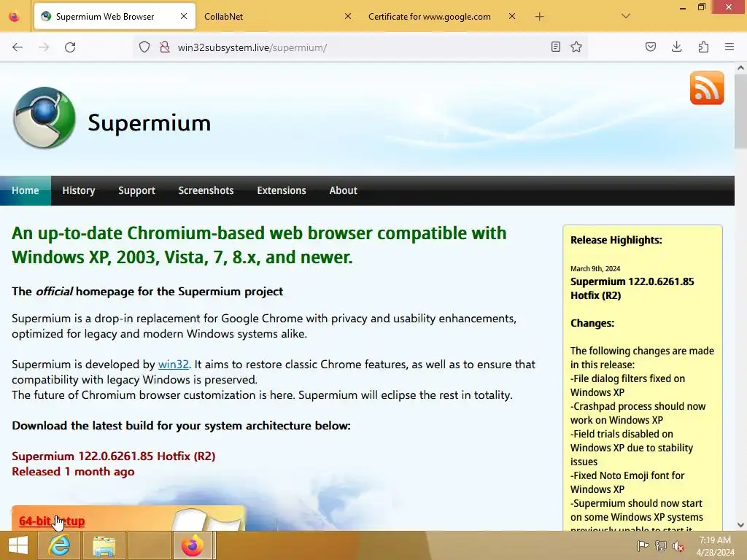
Task: Close the Certificate for www.google.com tab
Action: (511, 16)
